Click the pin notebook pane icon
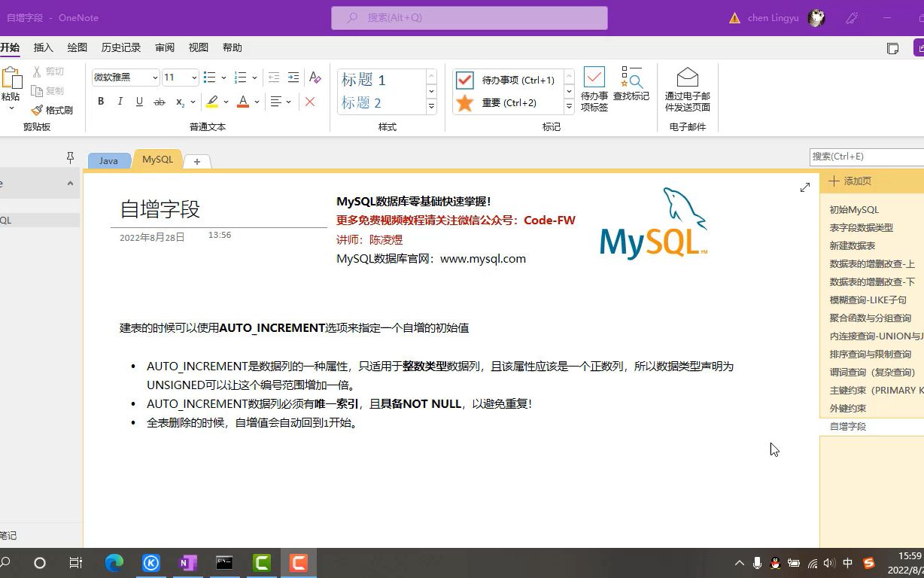Viewport: 924px width, 578px height. pyautogui.click(x=70, y=157)
